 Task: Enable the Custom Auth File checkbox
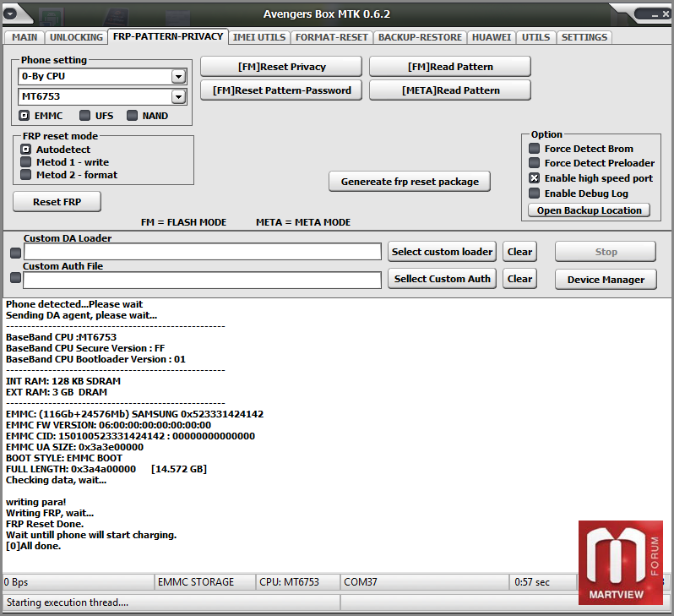[x=15, y=278]
